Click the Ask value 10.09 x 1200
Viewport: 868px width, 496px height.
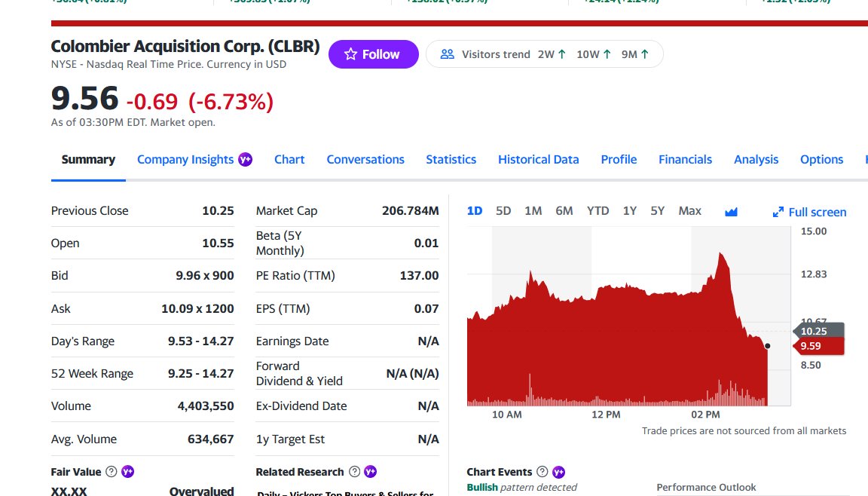tap(197, 309)
